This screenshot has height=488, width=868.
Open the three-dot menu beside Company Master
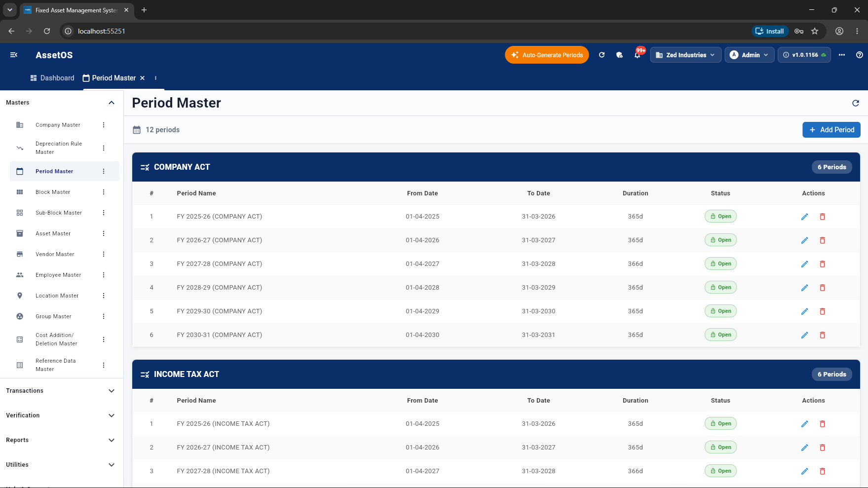click(104, 125)
